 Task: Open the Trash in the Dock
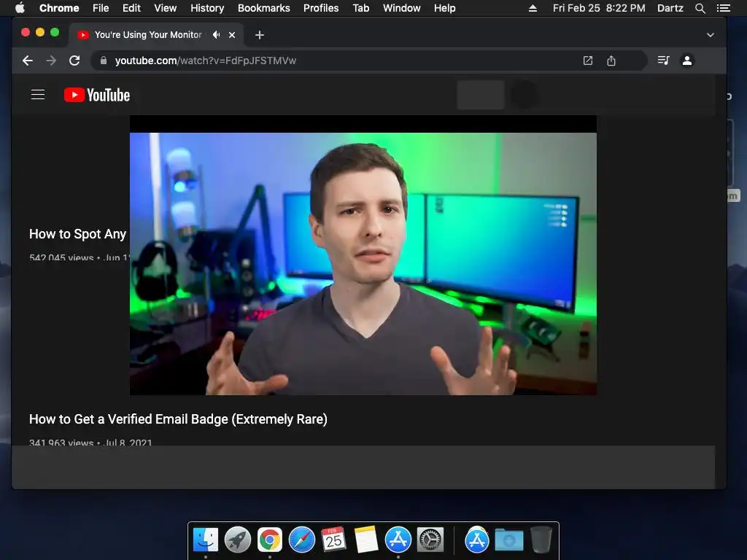[541, 540]
